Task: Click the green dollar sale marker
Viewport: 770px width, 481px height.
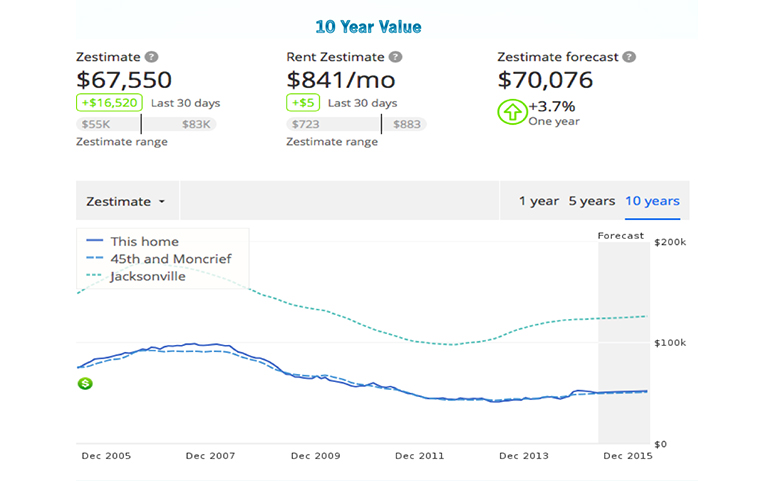Action: [x=86, y=383]
